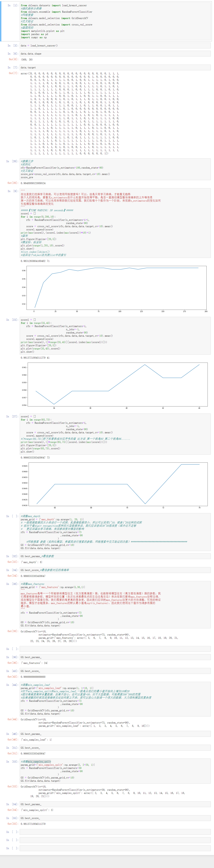Screen dimensions: 214x868
Task: Click printed result 0.9613721804511279 41
Action: pos(35,358)
